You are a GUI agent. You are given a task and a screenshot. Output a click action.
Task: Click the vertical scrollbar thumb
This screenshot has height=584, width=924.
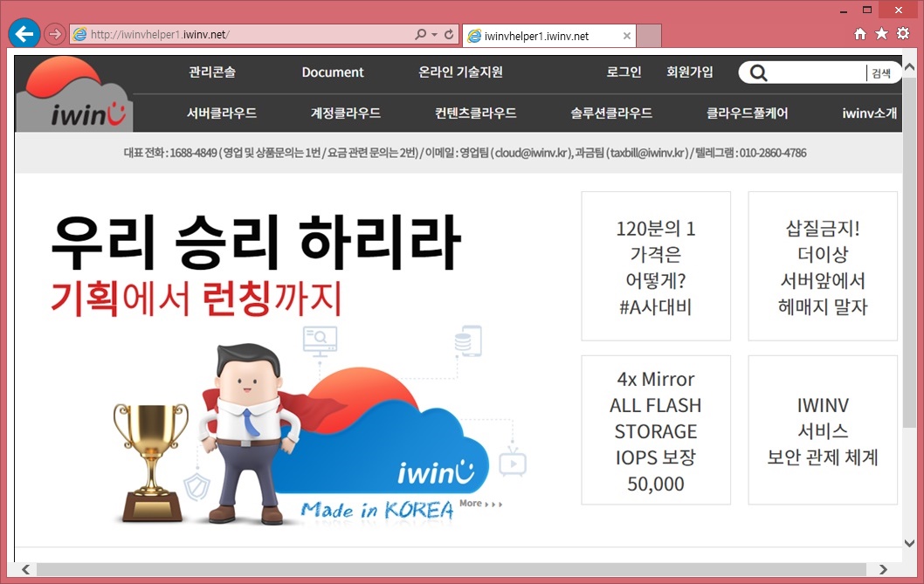click(910, 253)
